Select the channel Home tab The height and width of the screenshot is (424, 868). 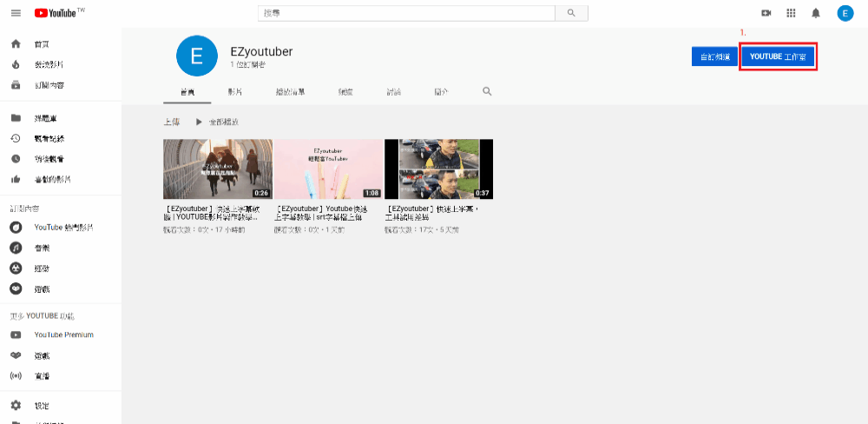(187, 92)
